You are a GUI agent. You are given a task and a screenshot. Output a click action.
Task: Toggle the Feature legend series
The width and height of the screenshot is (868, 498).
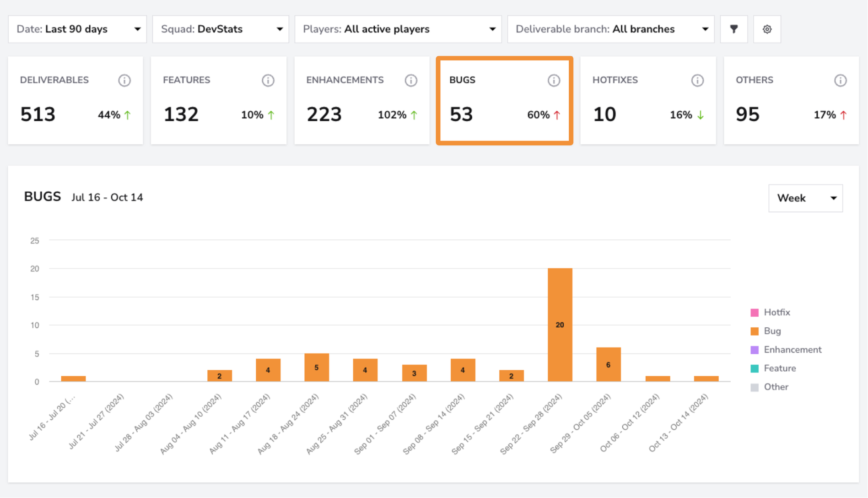tap(773, 368)
